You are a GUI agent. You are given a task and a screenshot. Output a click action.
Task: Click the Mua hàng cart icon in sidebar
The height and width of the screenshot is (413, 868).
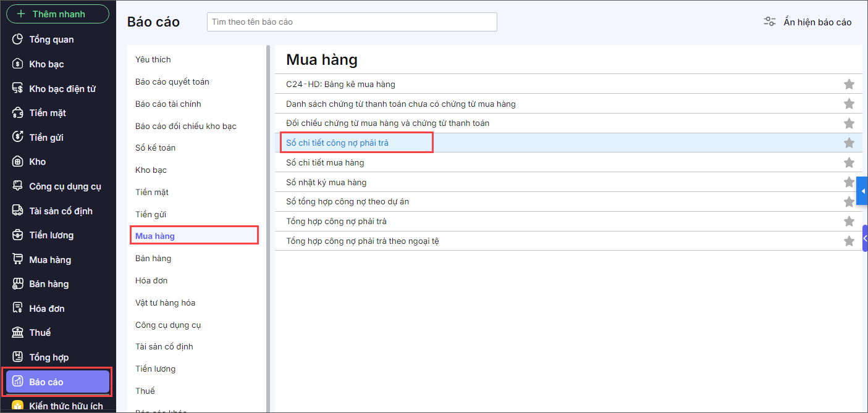point(18,259)
